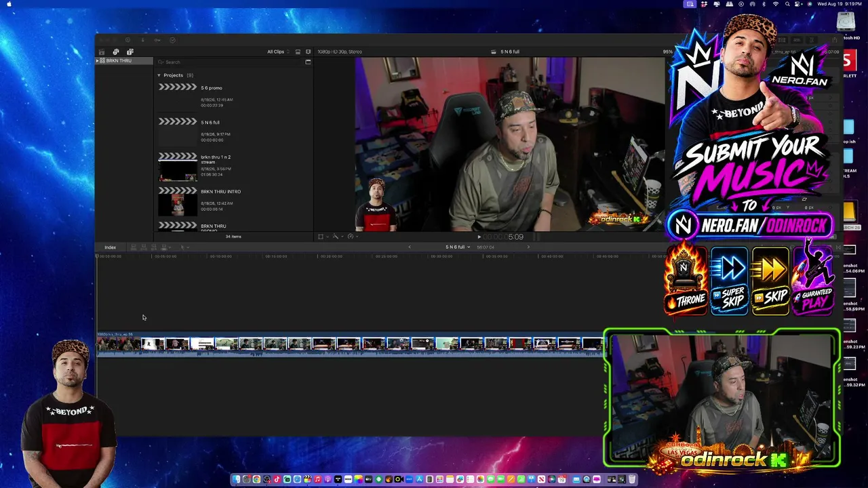Viewport: 868px width, 488px height.
Task: Collapse the Projects section triangle
Action: (159, 75)
